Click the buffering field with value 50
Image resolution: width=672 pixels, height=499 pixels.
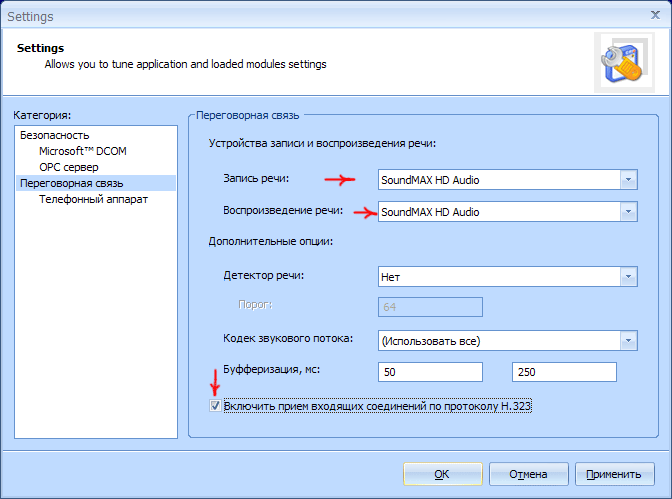(430, 372)
